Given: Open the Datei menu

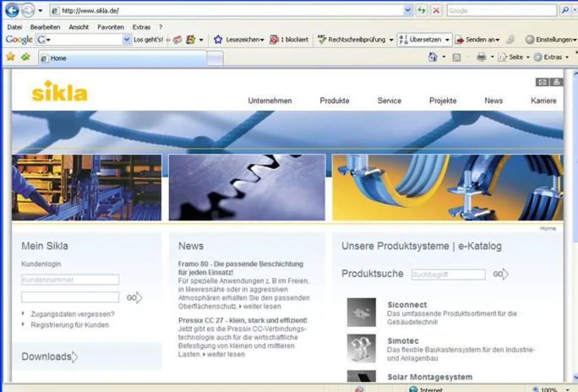Looking at the screenshot, I should point(15,27).
